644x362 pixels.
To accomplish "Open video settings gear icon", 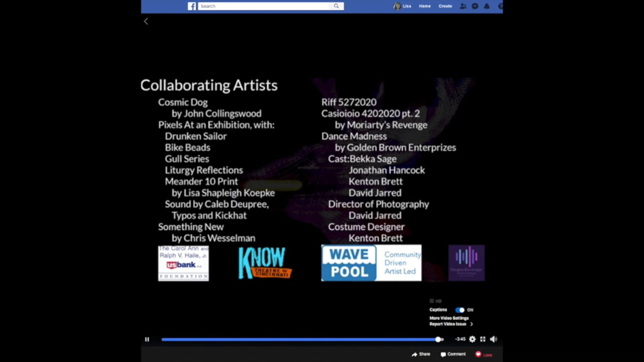I will [472, 339].
